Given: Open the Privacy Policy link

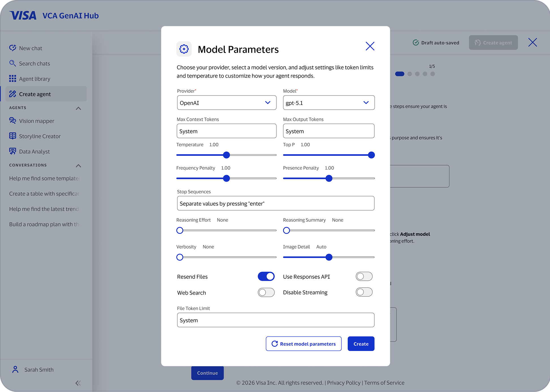Looking at the screenshot, I should [x=344, y=383].
